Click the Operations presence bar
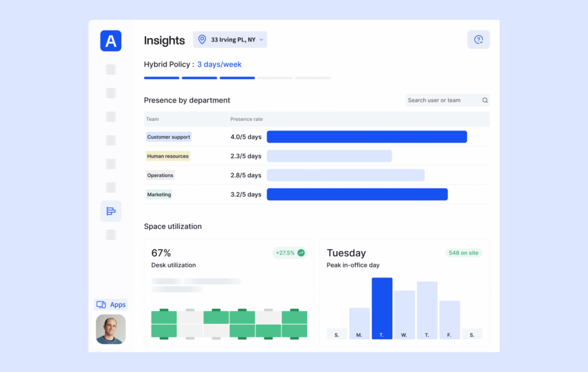 [346, 175]
